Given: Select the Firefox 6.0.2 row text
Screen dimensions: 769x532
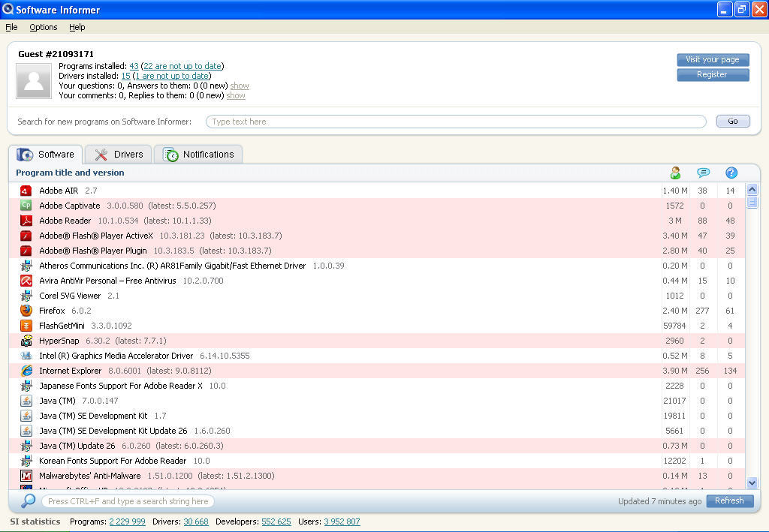Looking at the screenshot, I should click(x=65, y=311).
